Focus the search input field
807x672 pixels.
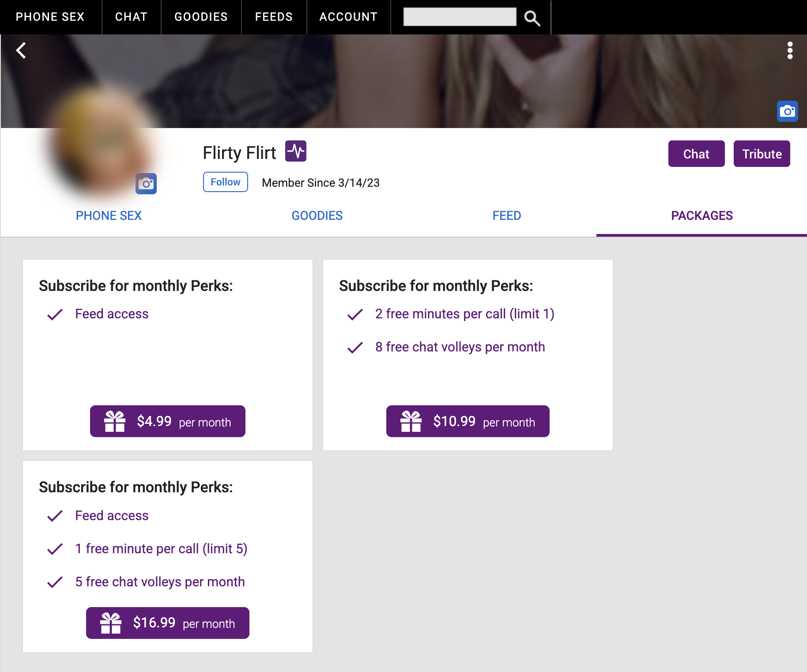pos(460,17)
